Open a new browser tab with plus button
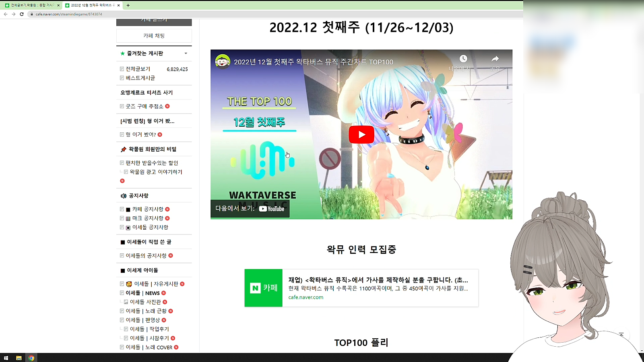The height and width of the screenshot is (362, 644). [128, 5]
